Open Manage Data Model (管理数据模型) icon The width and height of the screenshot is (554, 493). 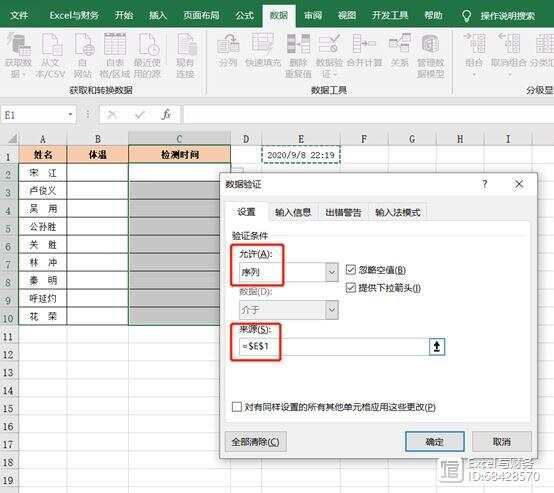click(x=430, y=55)
